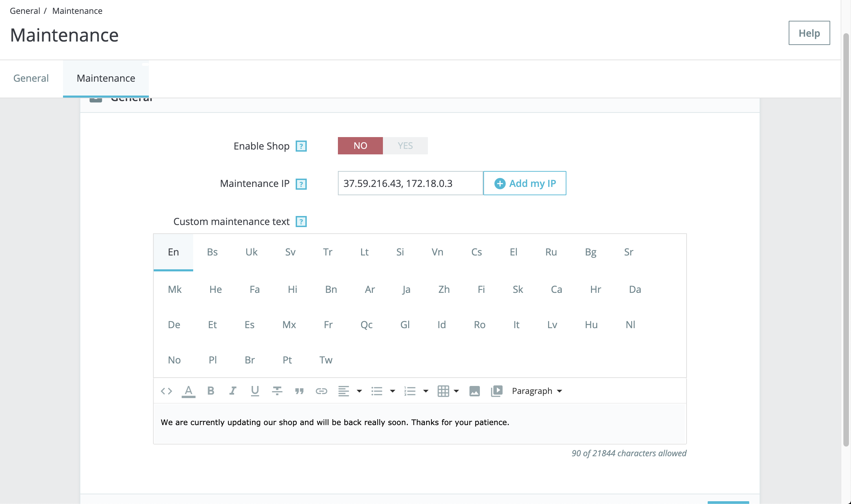Set Enable Shop toggle to NO
The image size is (851, 504).
click(x=360, y=146)
